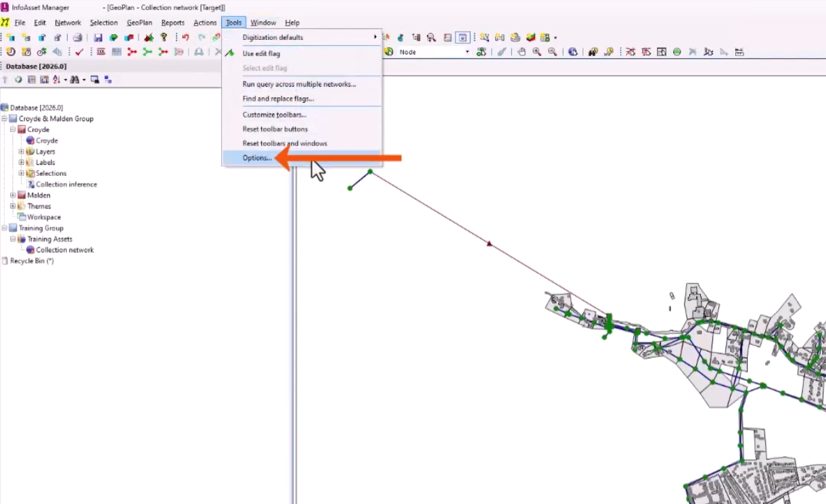Select Collection network in the tree
The width and height of the screenshot is (826, 504).
coord(64,250)
